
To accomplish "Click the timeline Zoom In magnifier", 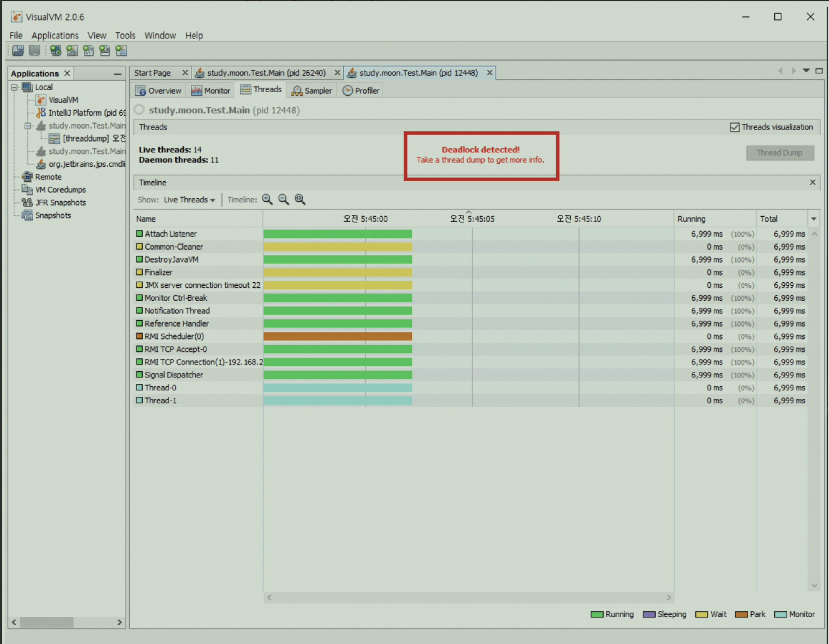I will click(x=267, y=199).
